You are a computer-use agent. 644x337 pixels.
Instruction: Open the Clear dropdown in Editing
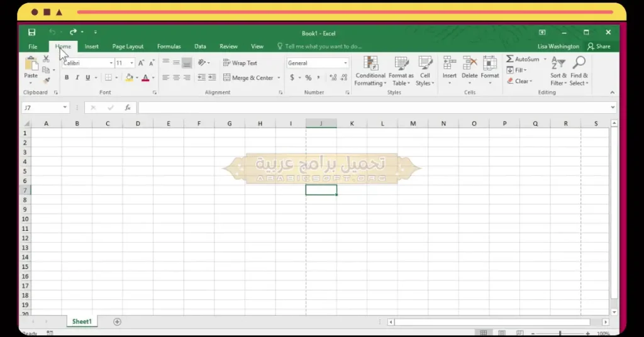[x=519, y=81]
